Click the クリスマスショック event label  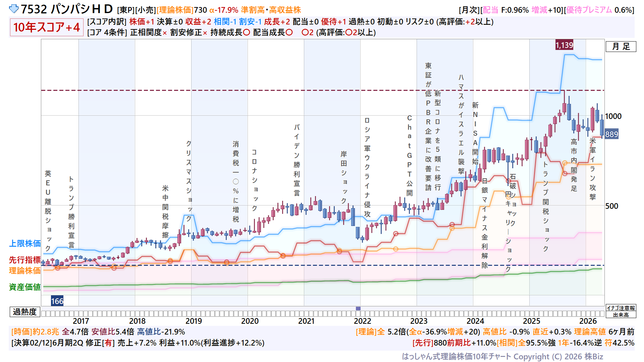[x=189, y=181]
